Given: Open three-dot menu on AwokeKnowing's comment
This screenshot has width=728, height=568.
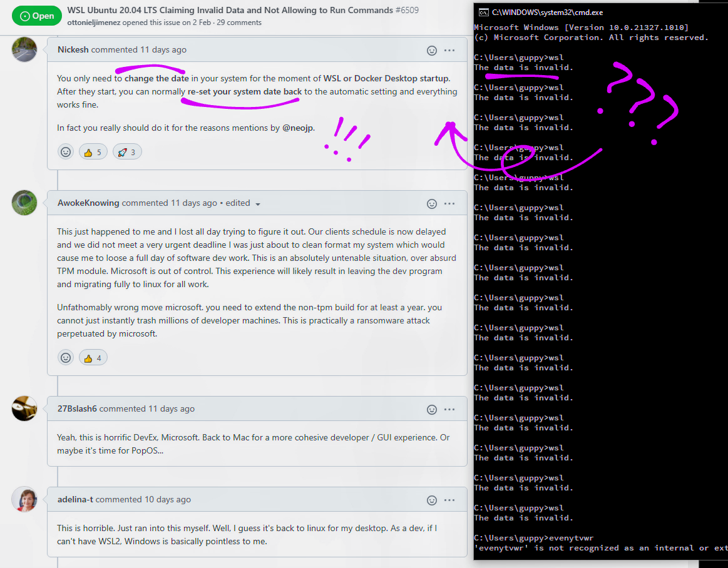Looking at the screenshot, I should [449, 203].
